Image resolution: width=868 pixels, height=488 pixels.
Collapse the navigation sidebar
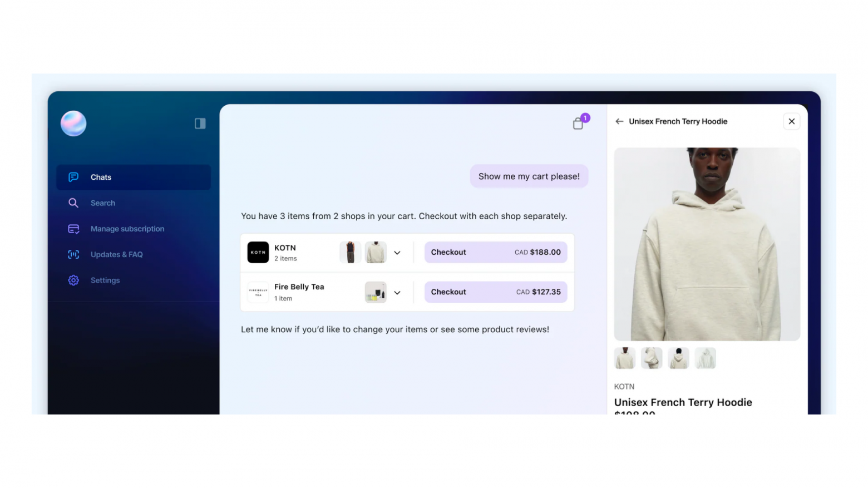click(x=199, y=123)
